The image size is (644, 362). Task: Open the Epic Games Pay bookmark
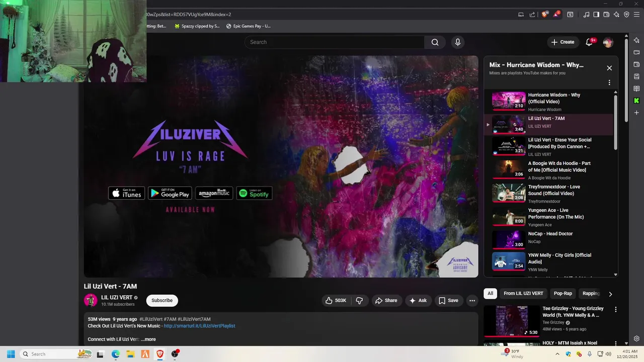click(x=249, y=26)
